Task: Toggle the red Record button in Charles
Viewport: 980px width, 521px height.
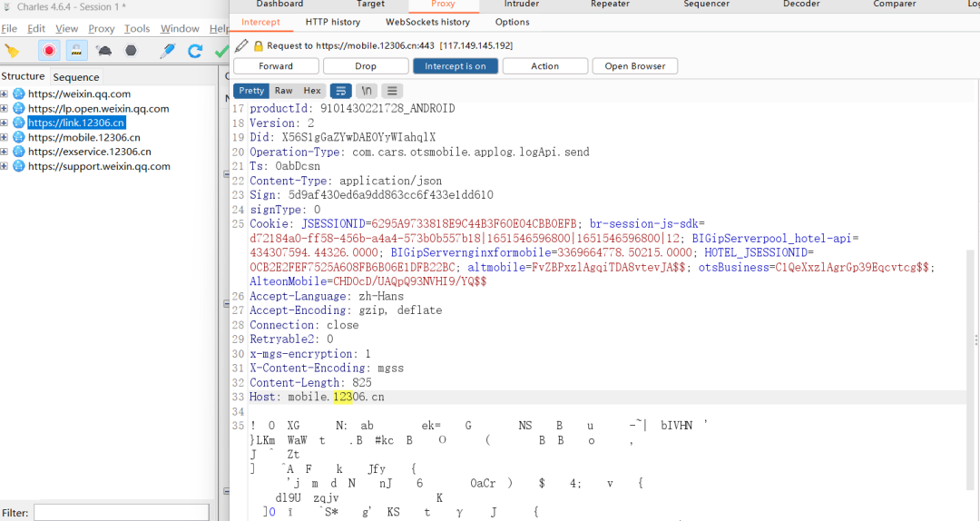Action: click(x=49, y=51)
